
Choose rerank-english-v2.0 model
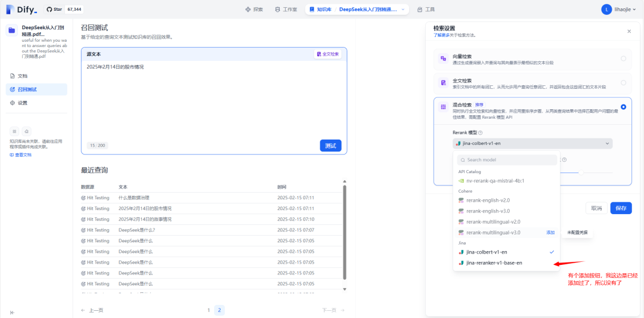pos(506,200)
